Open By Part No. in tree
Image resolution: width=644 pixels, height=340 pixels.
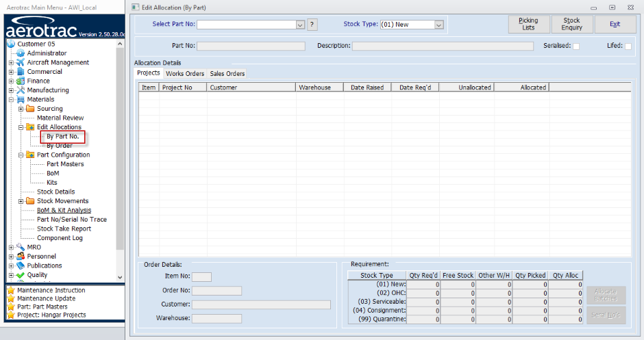pos(62,136)
